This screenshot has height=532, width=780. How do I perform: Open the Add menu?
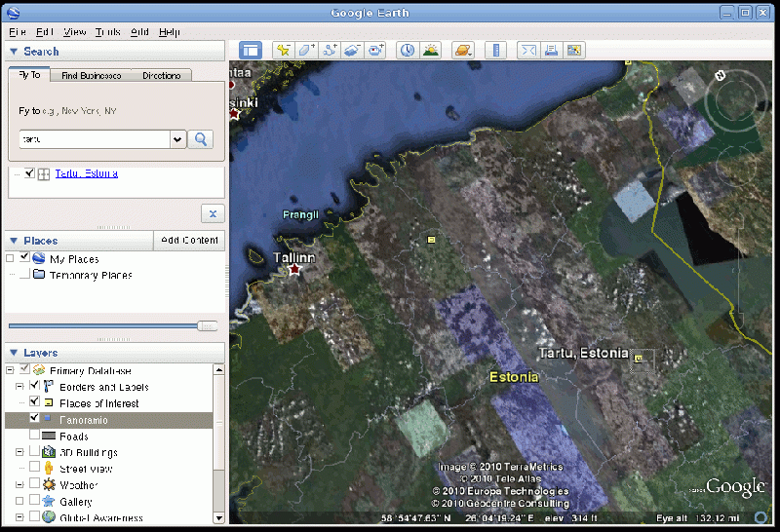[x=139, y=32]
